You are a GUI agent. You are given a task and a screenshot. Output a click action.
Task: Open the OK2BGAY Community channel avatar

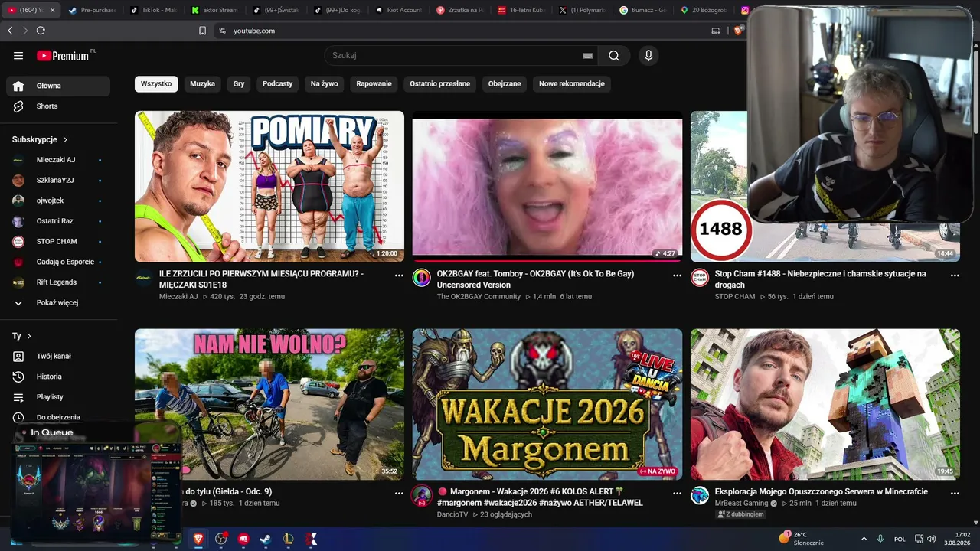(x=422, y=278)
